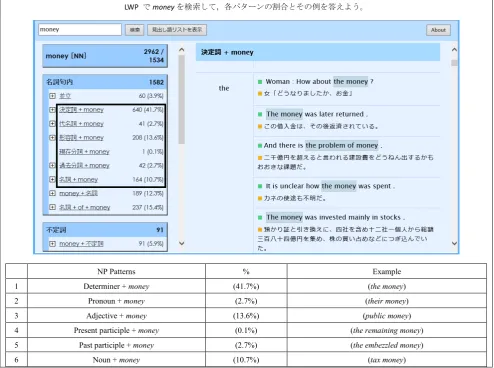Click the 'the' collocate cell
This screenshot has width=494, height=368.
point(224,88)
